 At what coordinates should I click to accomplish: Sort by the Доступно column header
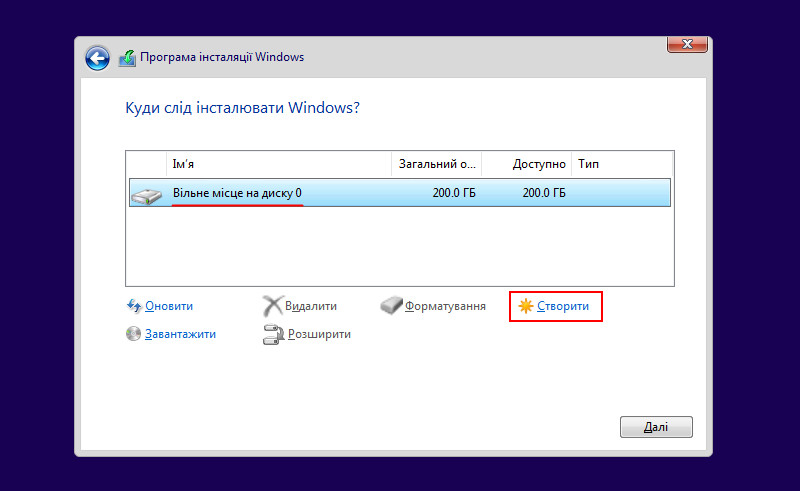527,164
